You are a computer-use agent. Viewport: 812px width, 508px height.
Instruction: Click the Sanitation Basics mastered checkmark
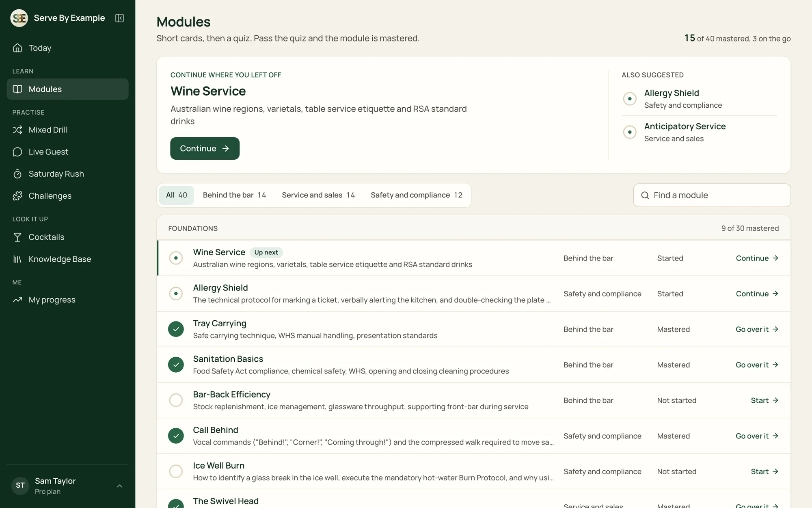[176, 365]
